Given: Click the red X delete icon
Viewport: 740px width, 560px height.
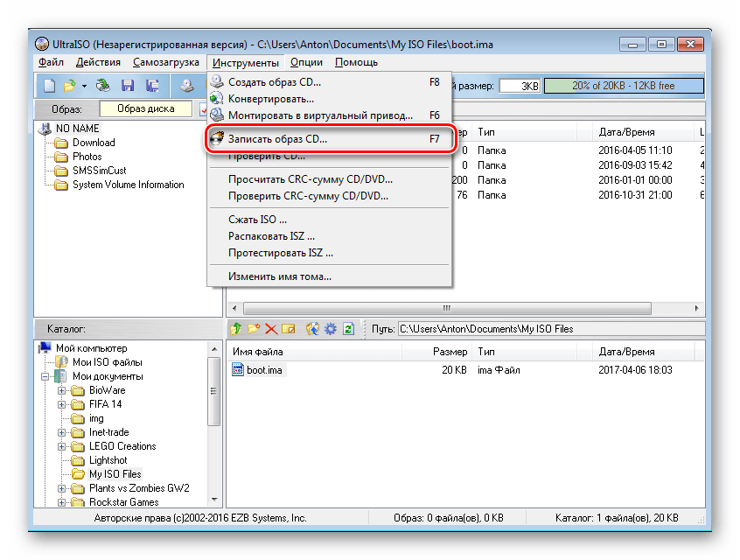Looking at the screenshot, I should tap(271, 329).
